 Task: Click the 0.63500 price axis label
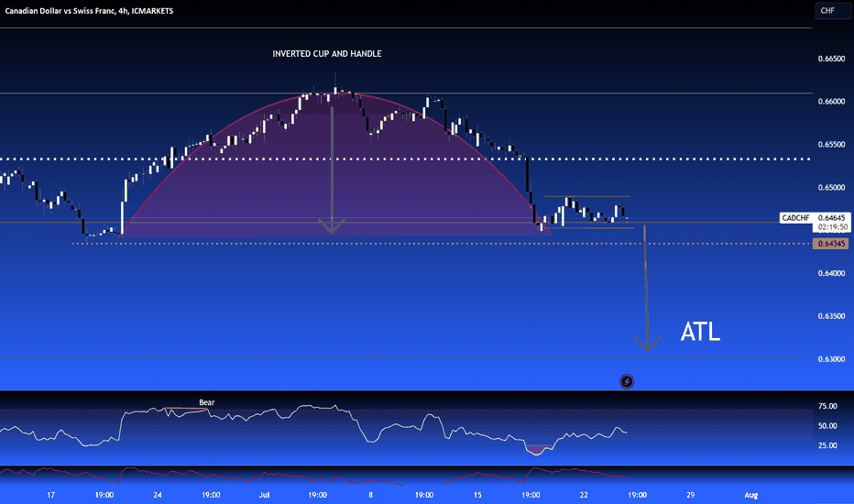[831, 316]
